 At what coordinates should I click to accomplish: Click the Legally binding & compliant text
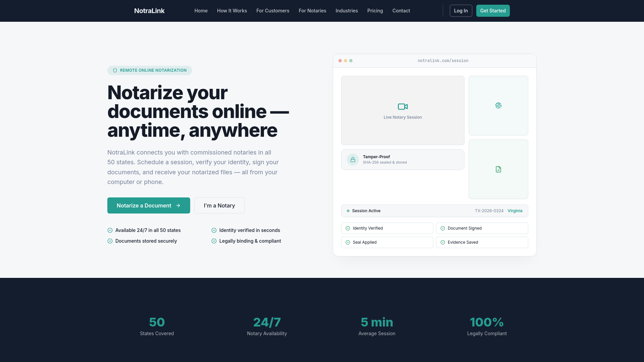[250, 241]
